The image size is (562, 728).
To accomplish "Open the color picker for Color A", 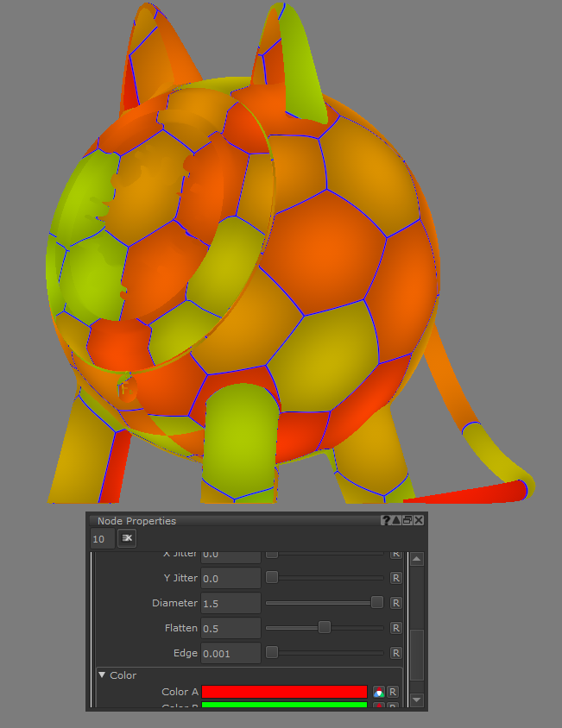I will coord(378,692).
